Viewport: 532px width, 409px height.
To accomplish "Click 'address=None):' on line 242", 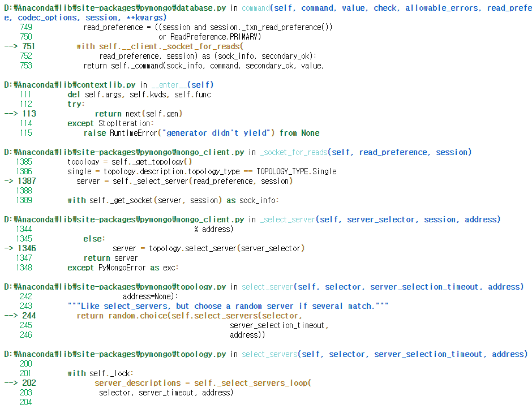I will tap(151, 296).
